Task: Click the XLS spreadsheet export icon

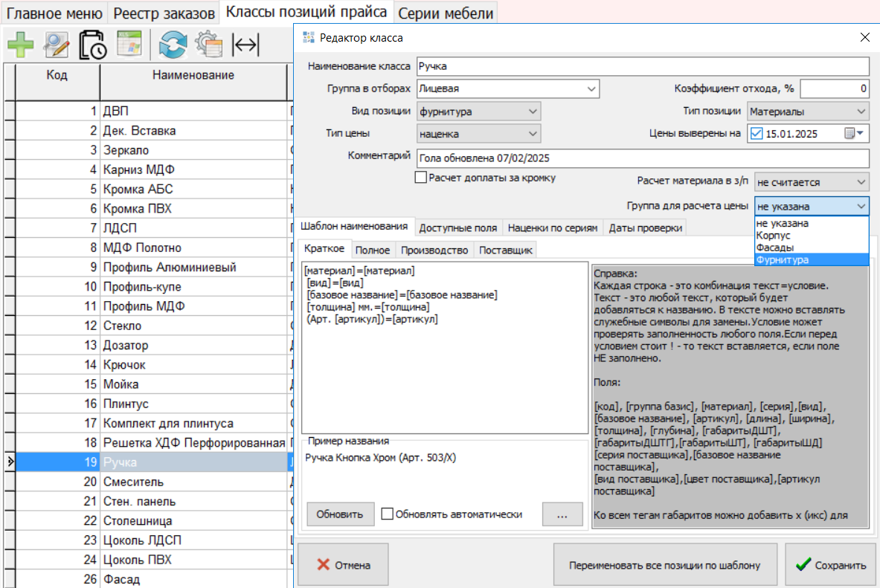Action: point(129,45)
